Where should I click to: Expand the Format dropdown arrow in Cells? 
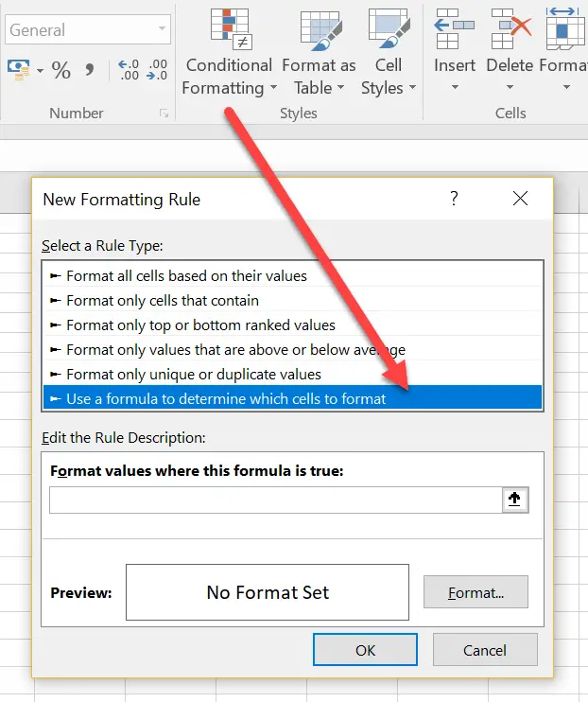tap(566, 87)
